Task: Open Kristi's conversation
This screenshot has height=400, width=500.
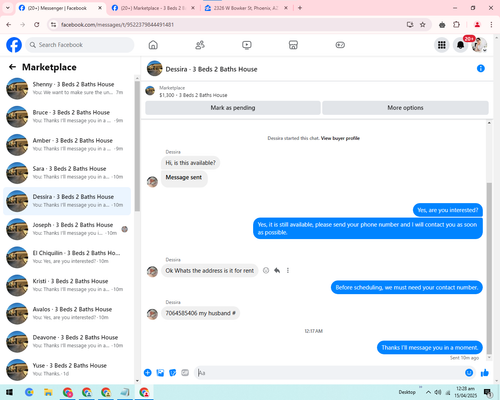Action: (67, 285)
